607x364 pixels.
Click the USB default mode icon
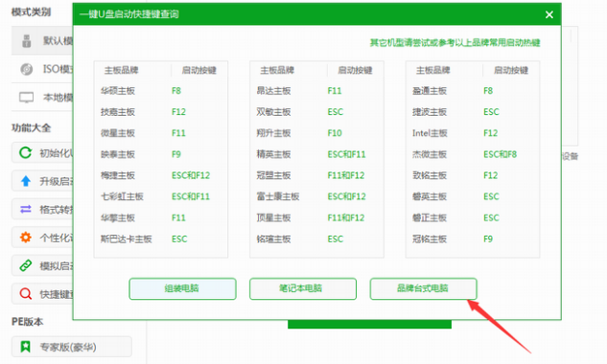click(x=26, y=40)
